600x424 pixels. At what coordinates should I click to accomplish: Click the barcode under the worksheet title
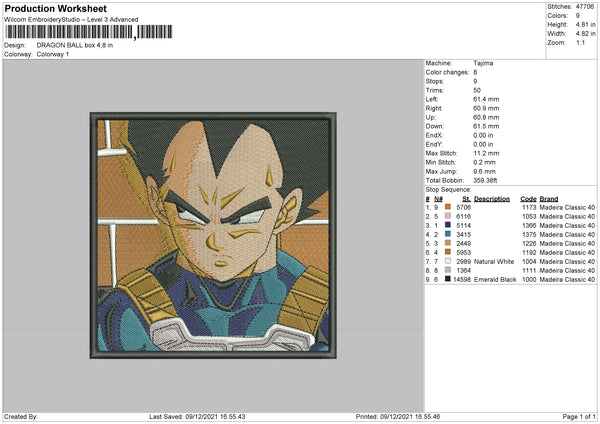click(89, 32)
